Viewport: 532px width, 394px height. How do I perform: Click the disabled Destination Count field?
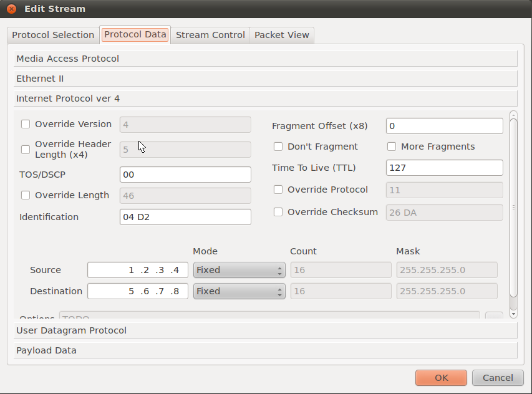click(x=341, y=291)
